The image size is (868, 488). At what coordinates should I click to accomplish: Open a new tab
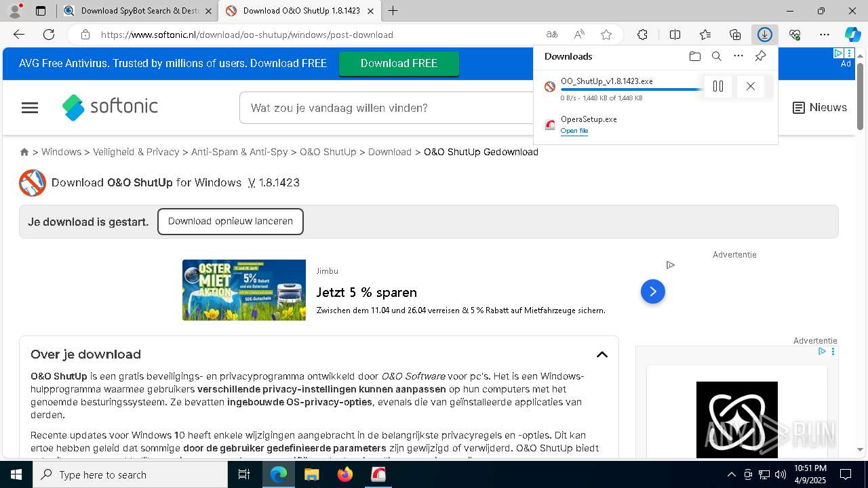[x=393, y=11]
